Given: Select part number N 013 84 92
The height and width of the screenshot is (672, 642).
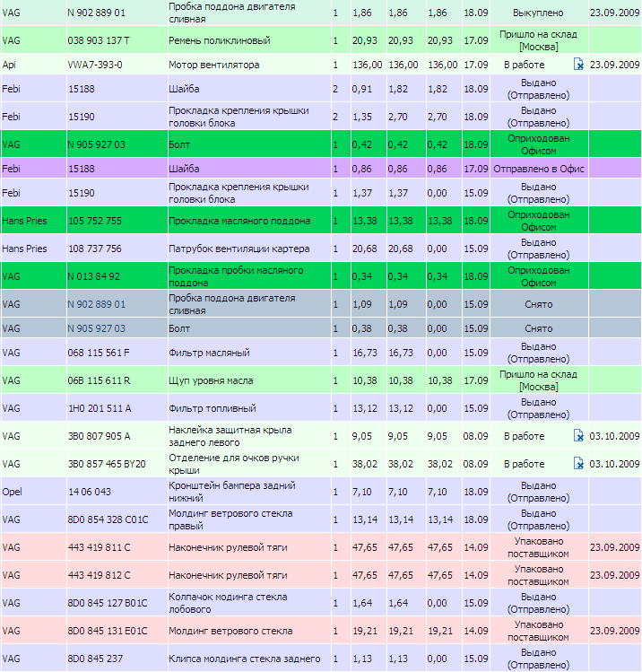Looking at the screenshot, I should (94, 276).
